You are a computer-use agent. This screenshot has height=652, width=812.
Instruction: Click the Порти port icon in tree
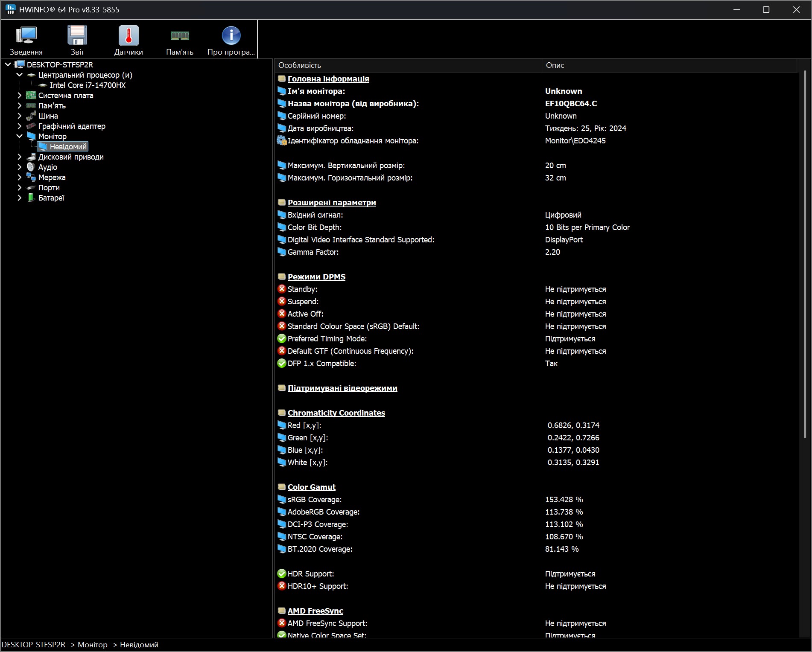31,187
